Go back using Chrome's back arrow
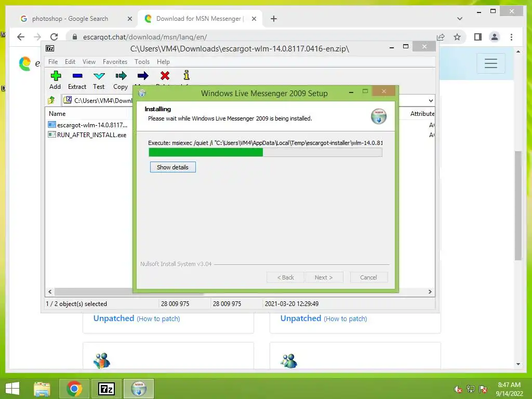This screenshot has width=532, height=399. [x=21, y=37]
